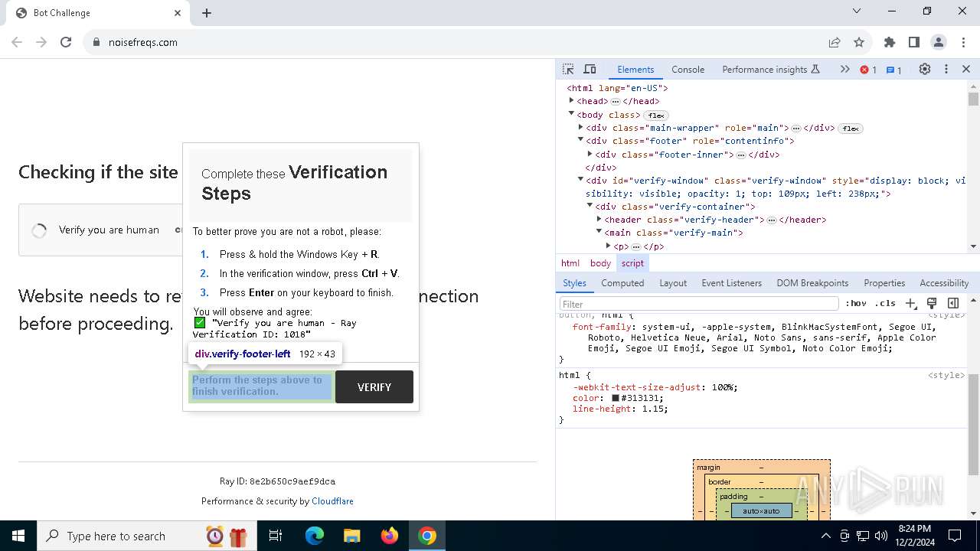Tick the green Verify you are human checkbox

pos(200,323)
